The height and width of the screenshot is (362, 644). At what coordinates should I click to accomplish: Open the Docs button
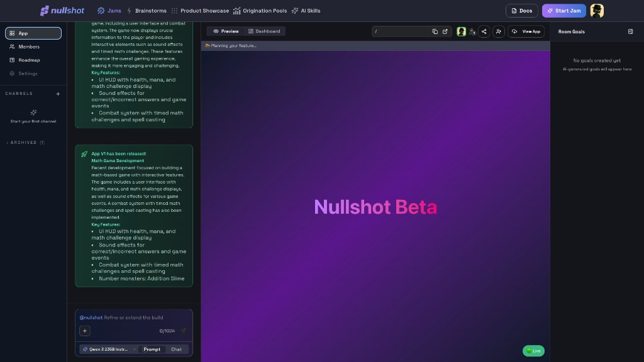[521, 11]
